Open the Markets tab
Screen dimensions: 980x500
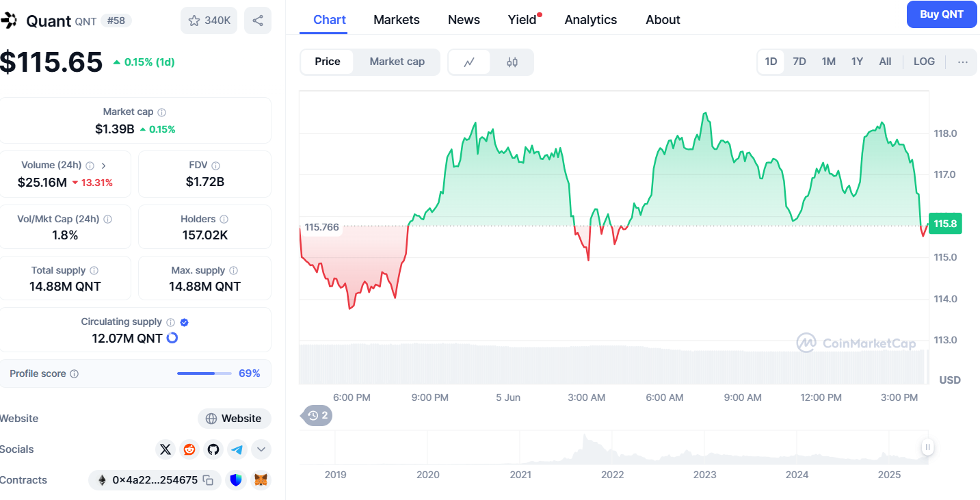tap(397, 20)
